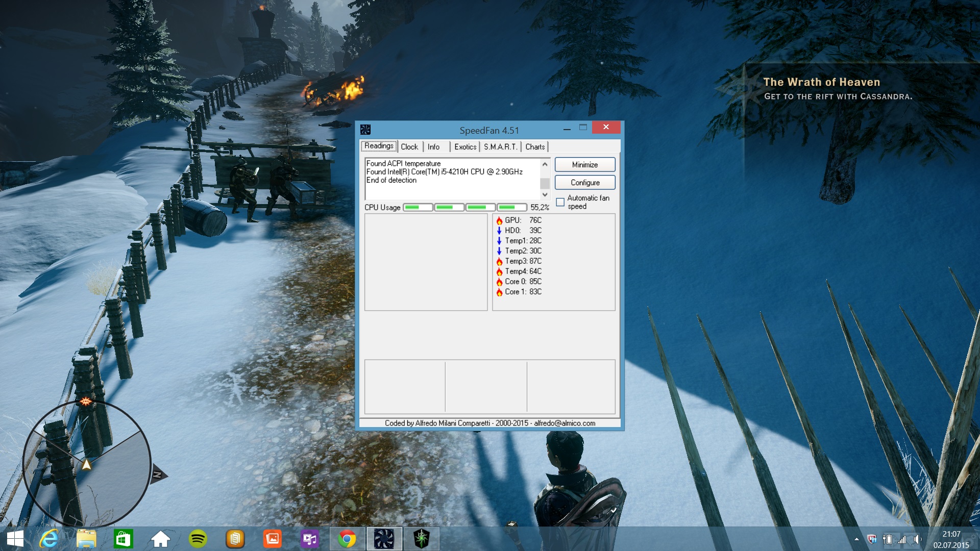Open Windows Store from taskbar

123,539
